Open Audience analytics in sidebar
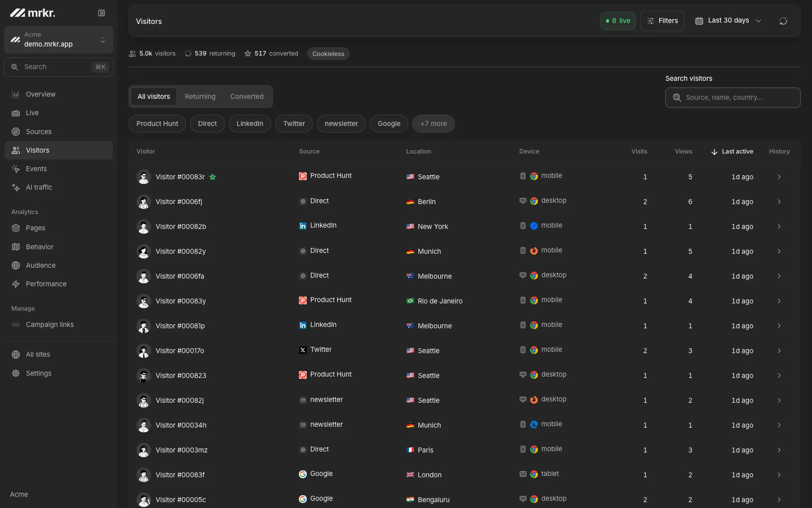The width and height of the screenshot is (812, 508). [59, 266]
